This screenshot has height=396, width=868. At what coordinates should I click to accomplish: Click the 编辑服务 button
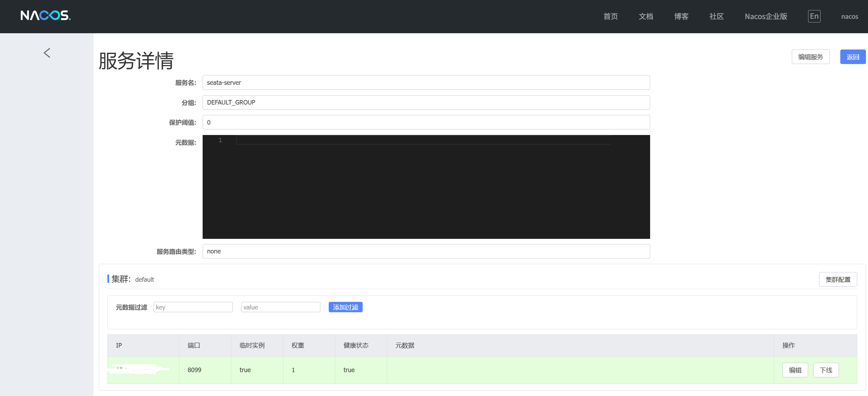click(x=811, y=57)
